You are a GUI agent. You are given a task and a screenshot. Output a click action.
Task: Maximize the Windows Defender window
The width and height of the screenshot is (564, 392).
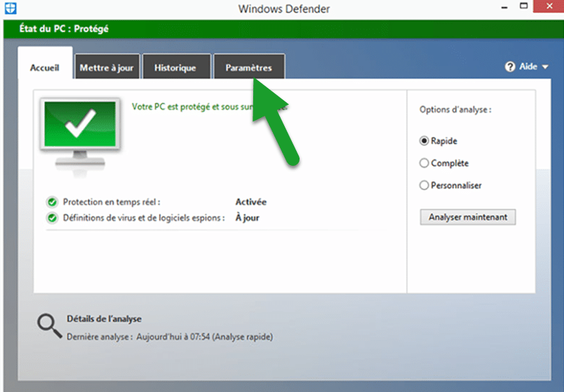tap(524, 6)
